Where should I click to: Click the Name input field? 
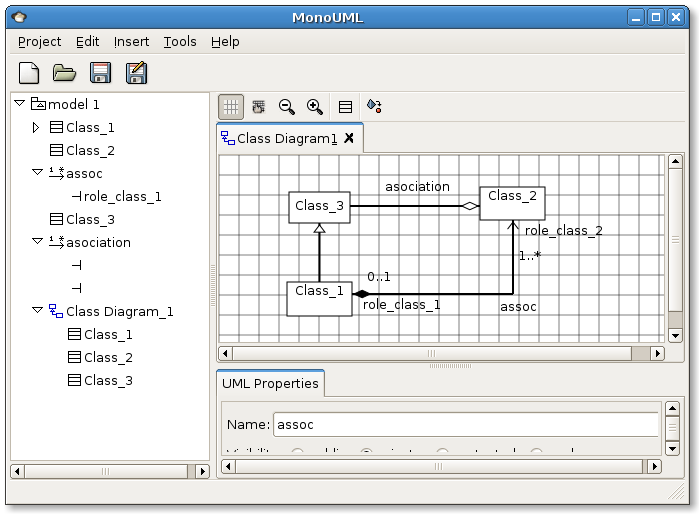[x=466, y=424]
